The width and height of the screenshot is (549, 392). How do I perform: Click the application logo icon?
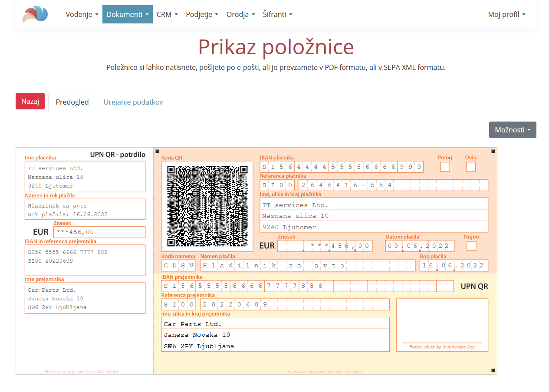click(x=35, y=14)
